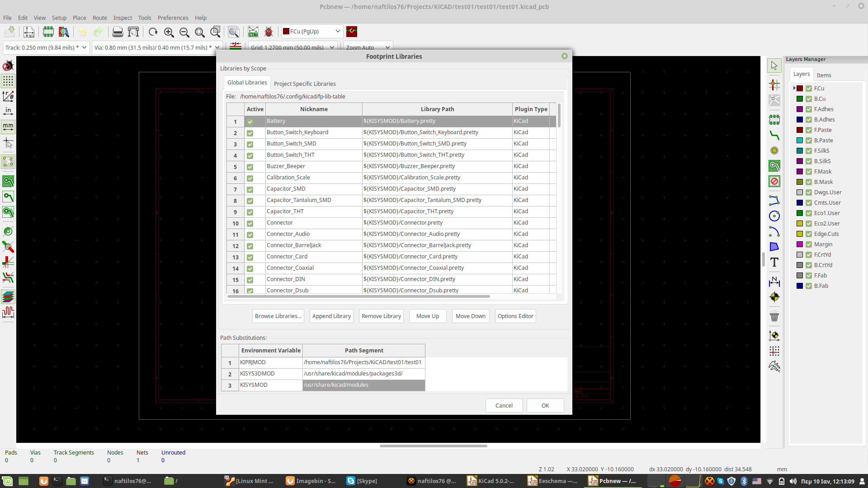Uncheck Active box for Button_Switch_Keyboard library
Viewport: 868px width, 488px height.
[x=250, y=133]
